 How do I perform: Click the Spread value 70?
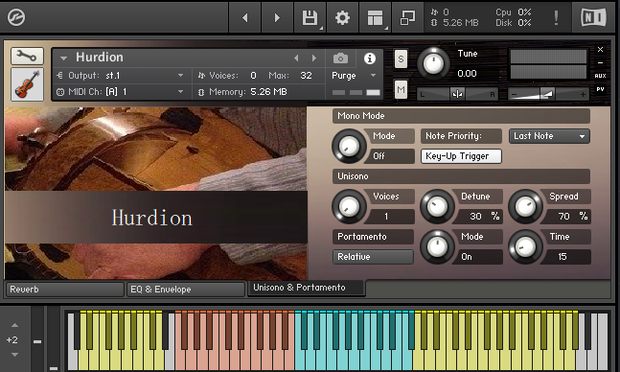(x=564, y=216)
